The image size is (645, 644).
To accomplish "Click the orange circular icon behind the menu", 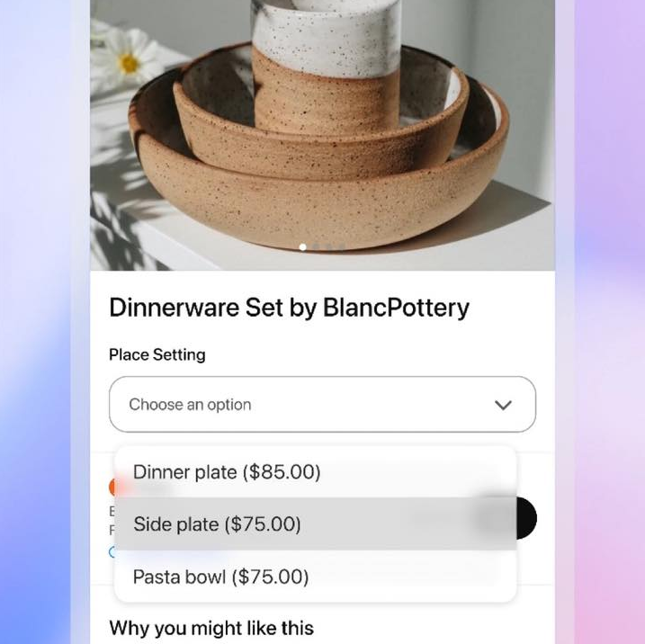I will (112, 487).
